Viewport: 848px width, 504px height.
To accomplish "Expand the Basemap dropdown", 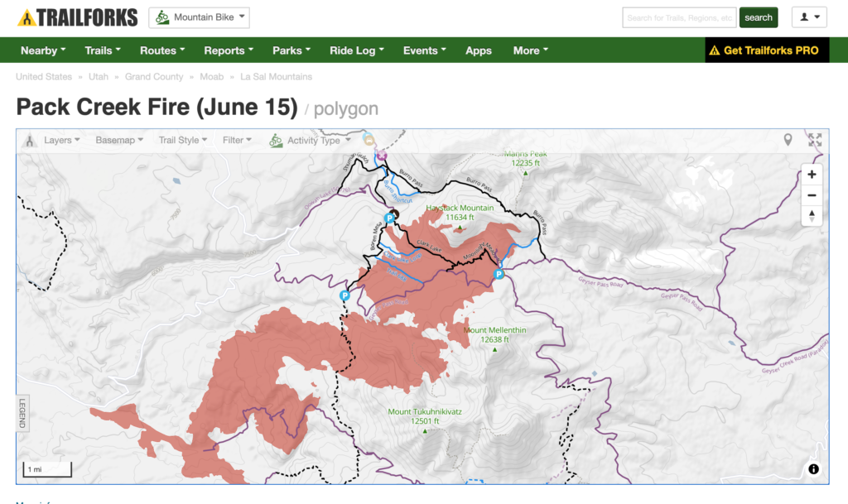I will (119, 141).
